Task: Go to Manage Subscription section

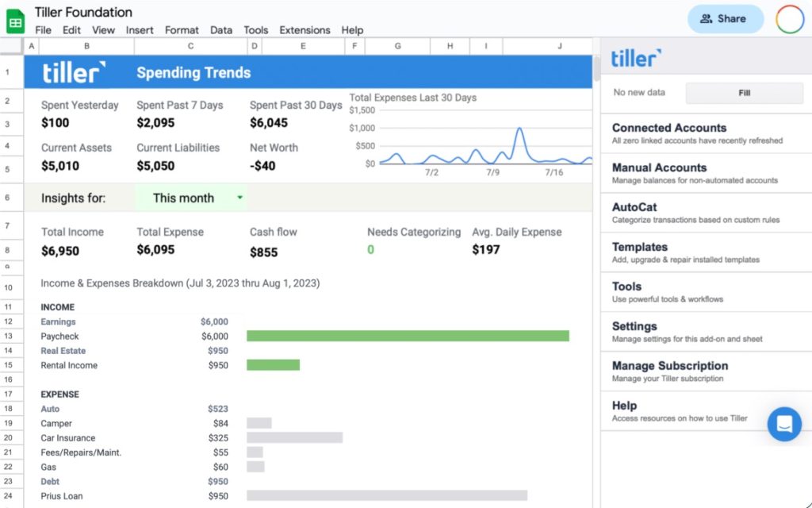Action: click(x=669, y=366)
